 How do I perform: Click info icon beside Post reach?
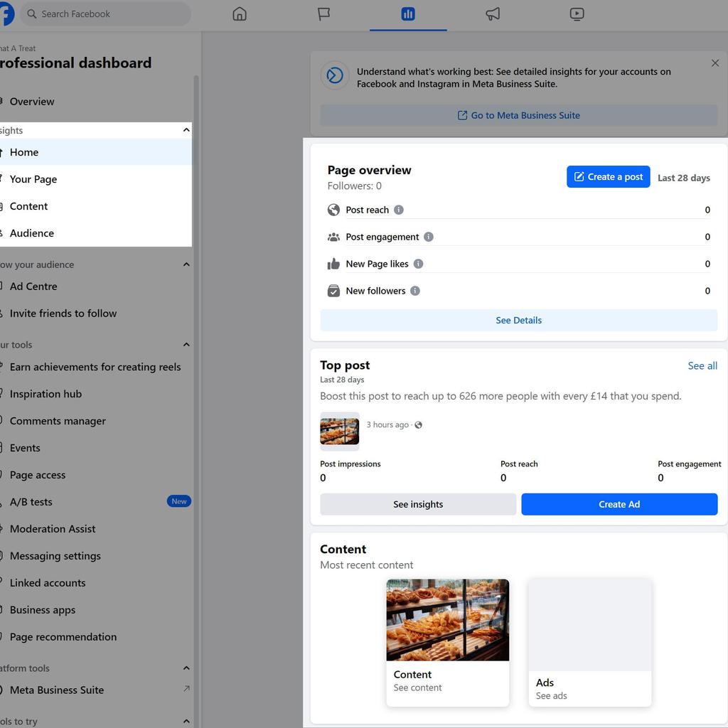(x=399, y=210)
